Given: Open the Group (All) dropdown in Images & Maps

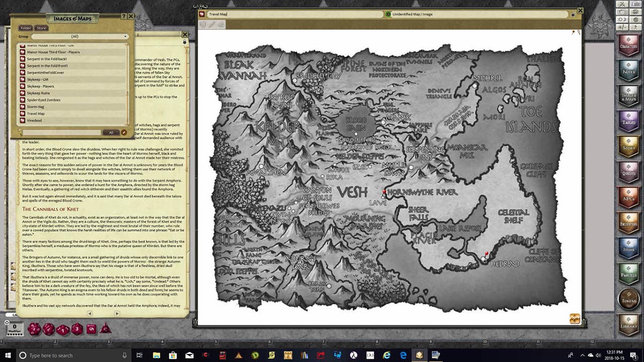Looking at the screenshot, I should (x=79, y=36).
